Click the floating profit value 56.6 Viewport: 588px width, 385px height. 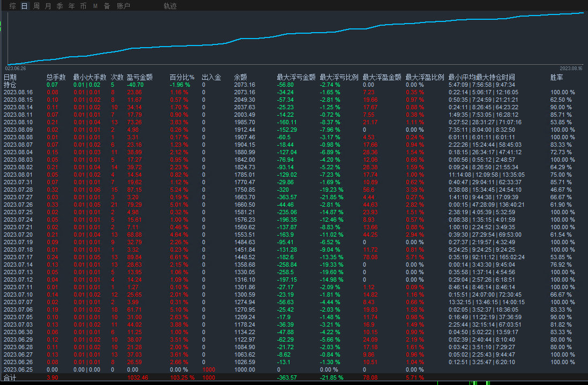click(x=369, y=190)
